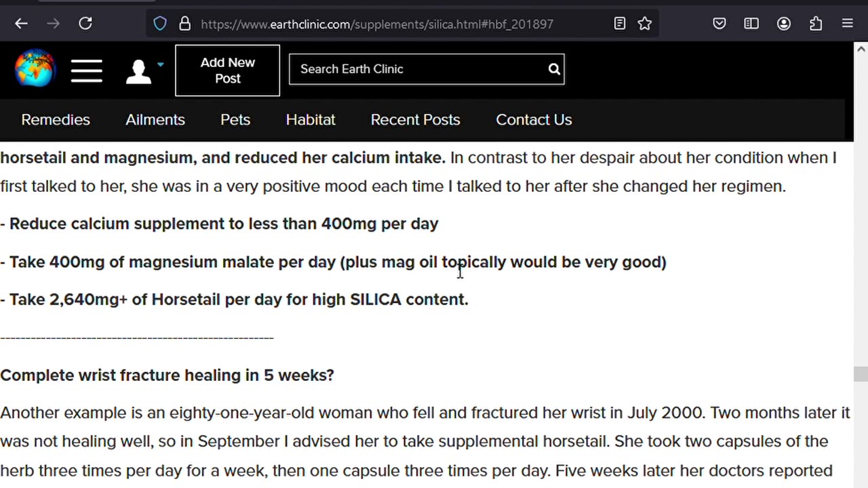Click into the Search Earth Clinic field
This screenshot has width=868, height=488.
417,69
